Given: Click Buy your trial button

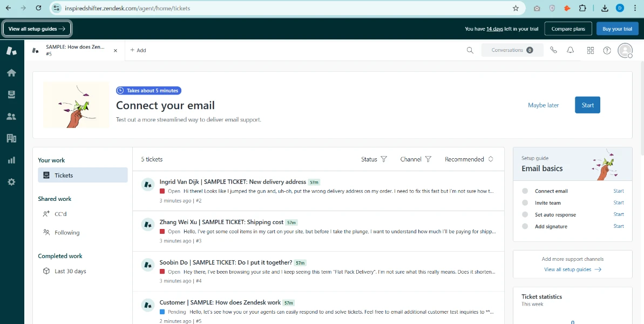Looking at the screenshot, I should (x=618, y=29).
